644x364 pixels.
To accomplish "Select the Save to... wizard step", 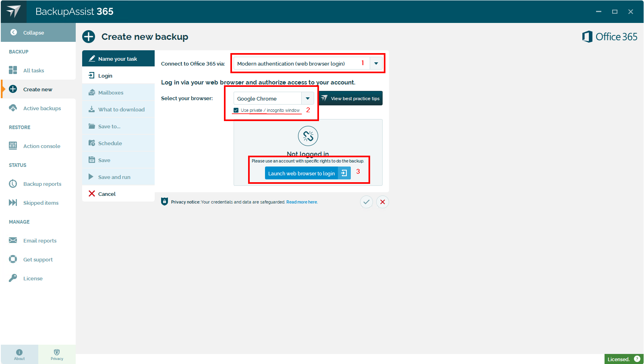I will pos(118,126).
